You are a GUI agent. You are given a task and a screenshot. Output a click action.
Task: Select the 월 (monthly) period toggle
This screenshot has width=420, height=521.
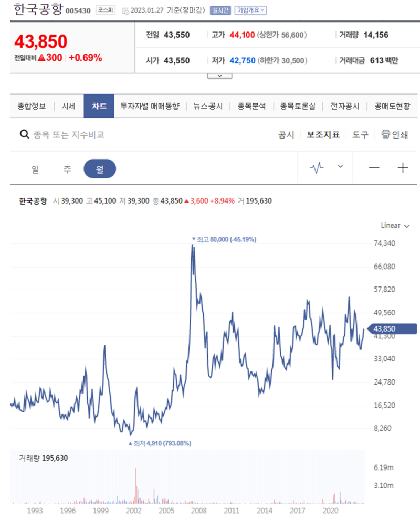(99, 168)
